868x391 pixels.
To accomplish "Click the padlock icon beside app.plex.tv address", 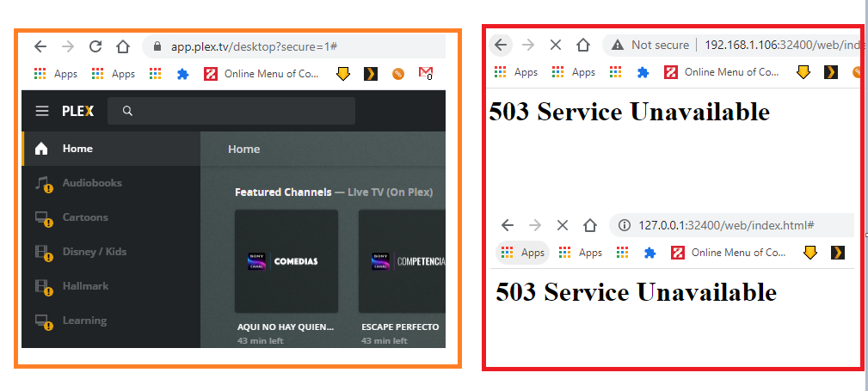I will (157, 46).
